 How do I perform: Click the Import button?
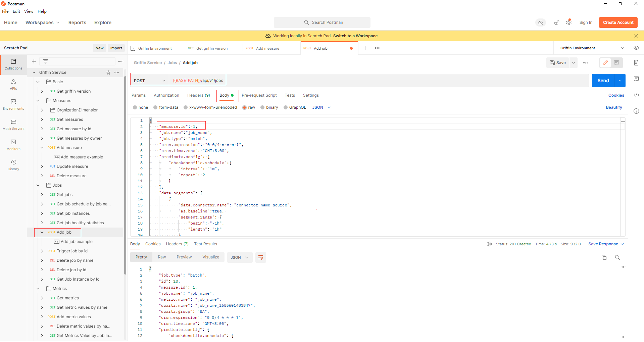pyautogui.click(x=116, y=48)
